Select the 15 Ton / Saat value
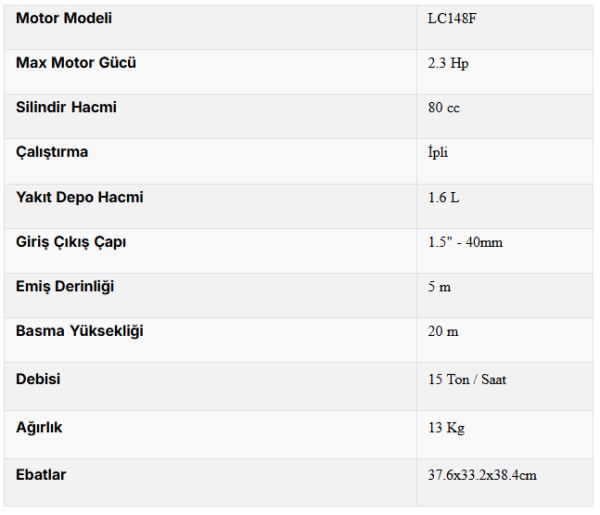Screen dimensions: 600x515 click(467, 380)
